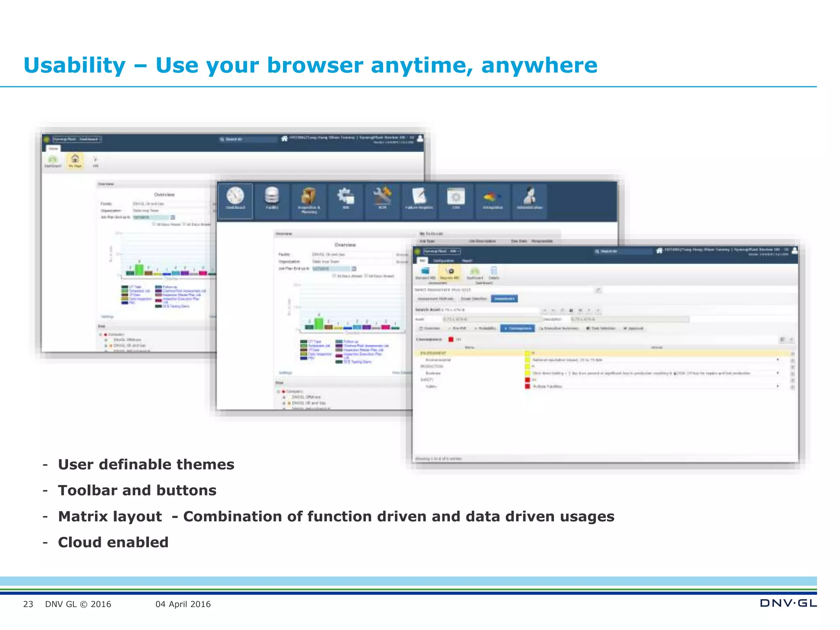Click the Executive Summary button
840x630 pixels.
coord(559,328)
